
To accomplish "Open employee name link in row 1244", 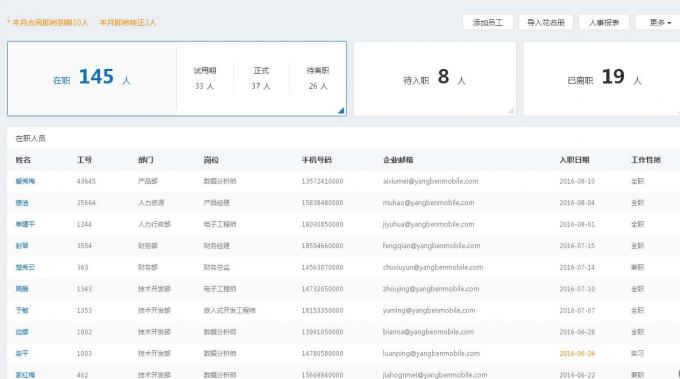I will pyautogui.click(x=25, y=224).
